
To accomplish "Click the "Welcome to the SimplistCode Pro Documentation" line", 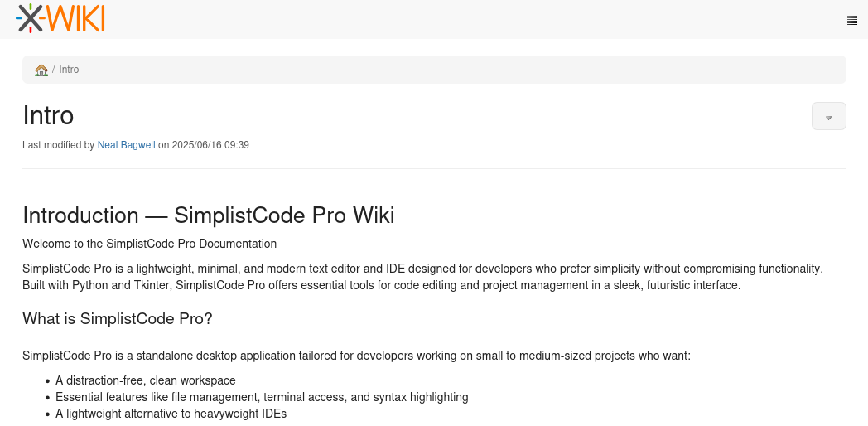I will tap(149, 244).
